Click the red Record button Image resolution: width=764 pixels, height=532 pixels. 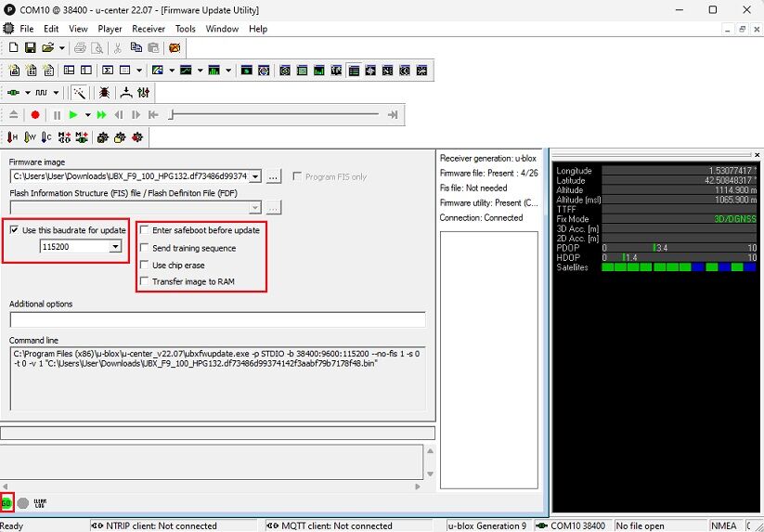35,115
